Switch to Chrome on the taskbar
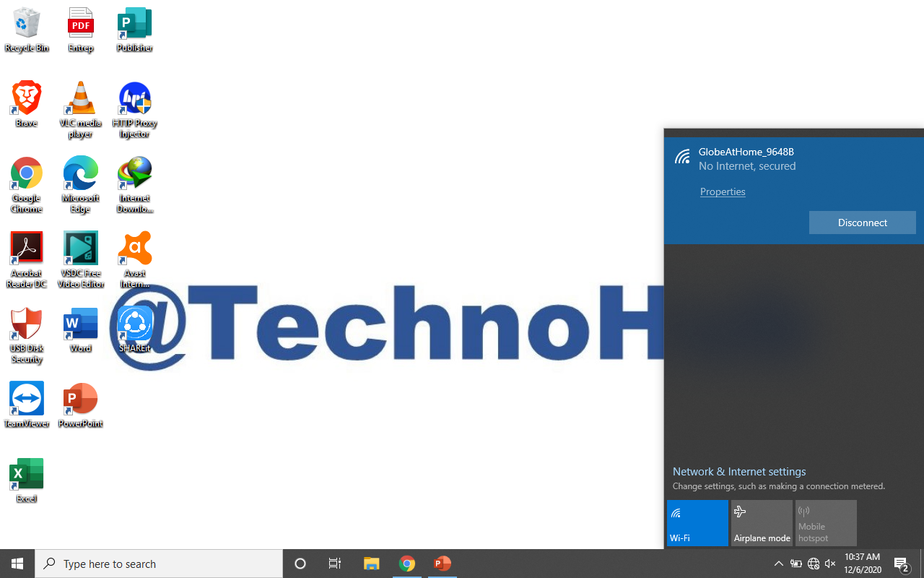 pos(407,564)
